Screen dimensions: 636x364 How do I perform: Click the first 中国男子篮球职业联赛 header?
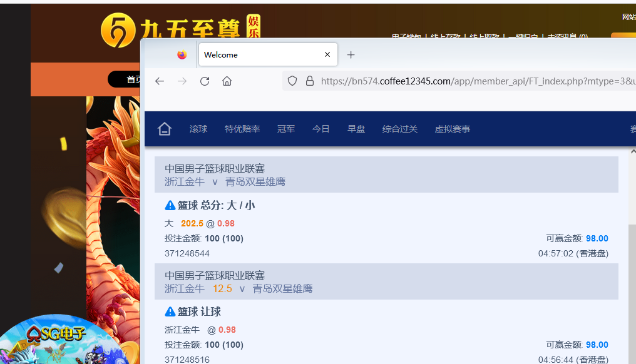[215, 169]
